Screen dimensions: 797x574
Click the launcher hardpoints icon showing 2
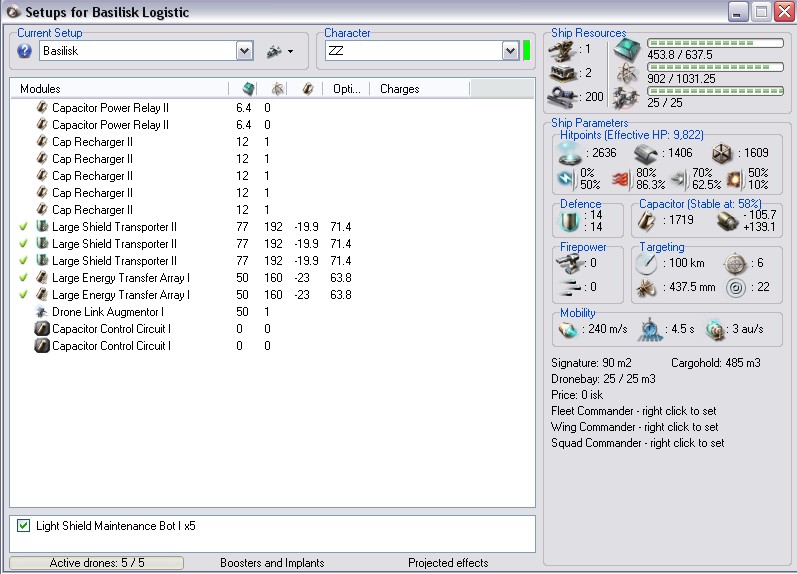coord(563,73)
